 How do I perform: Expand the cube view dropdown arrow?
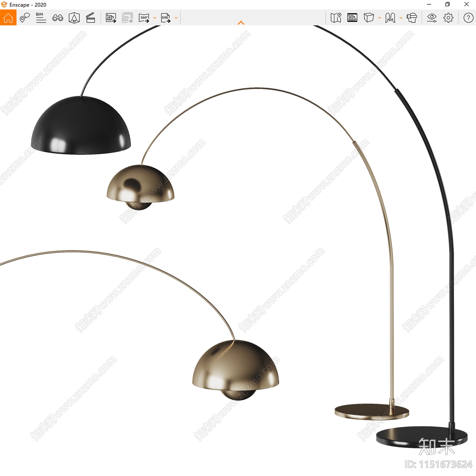[x=380, y=18]
